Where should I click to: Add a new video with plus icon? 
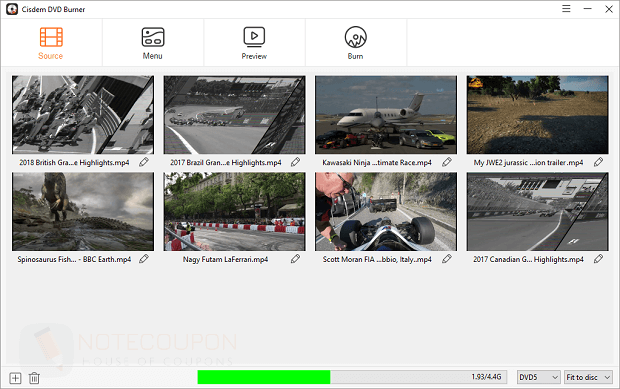pos(15,378)
